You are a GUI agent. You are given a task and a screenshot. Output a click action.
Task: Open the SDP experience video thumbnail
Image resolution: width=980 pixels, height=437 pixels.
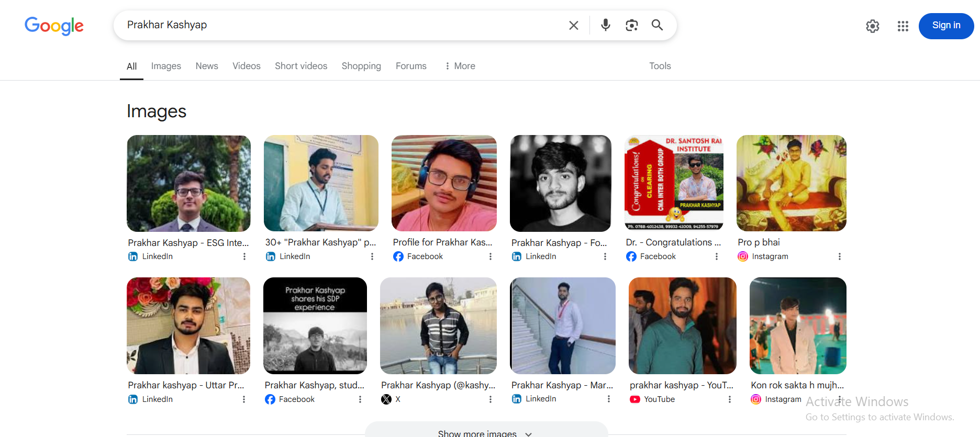tap(315, 326)
